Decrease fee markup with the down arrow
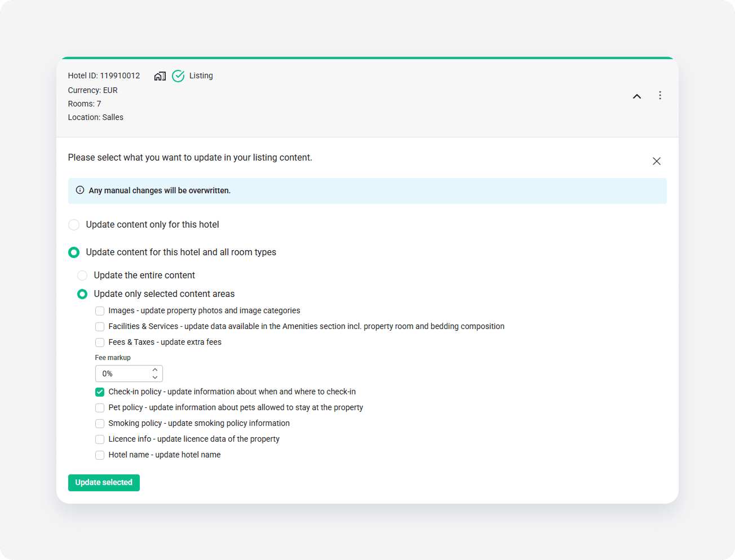 [x=155, y=377]
